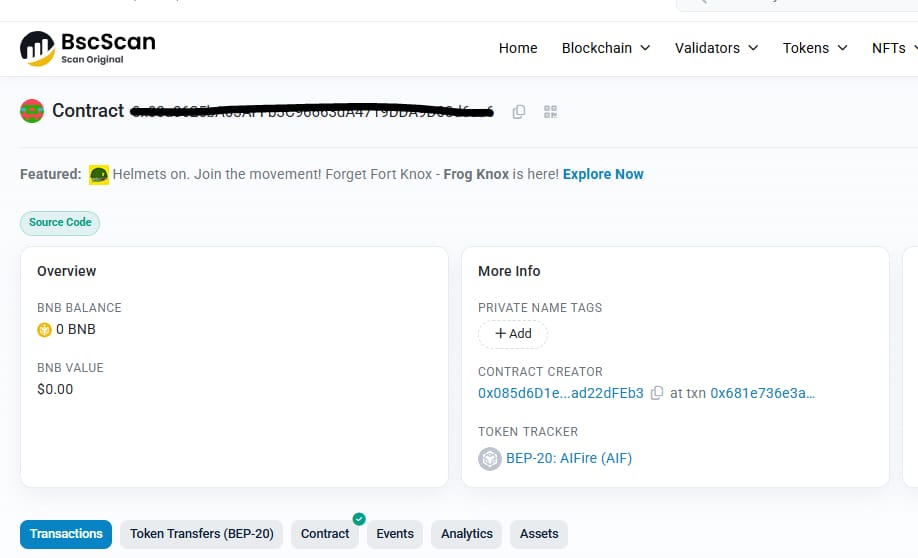Switch to the Contract tab
The height and width of the screenshot is (558, 918).
tap(325, 534)
